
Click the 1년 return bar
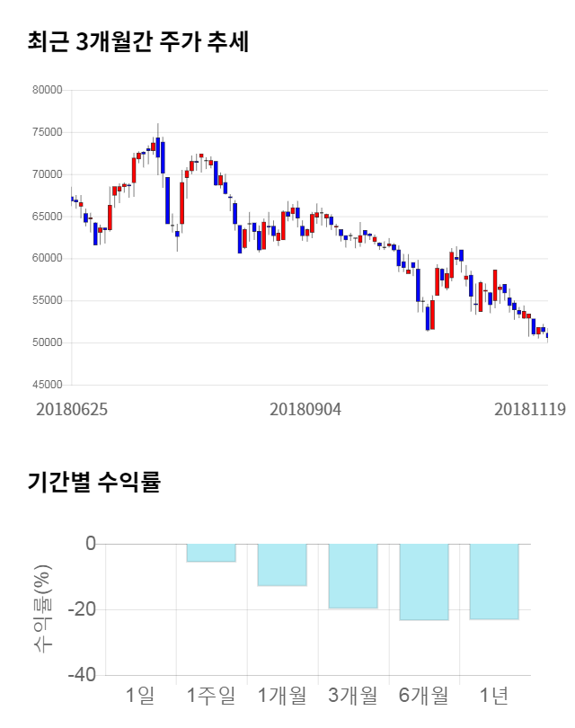[494, 582]
